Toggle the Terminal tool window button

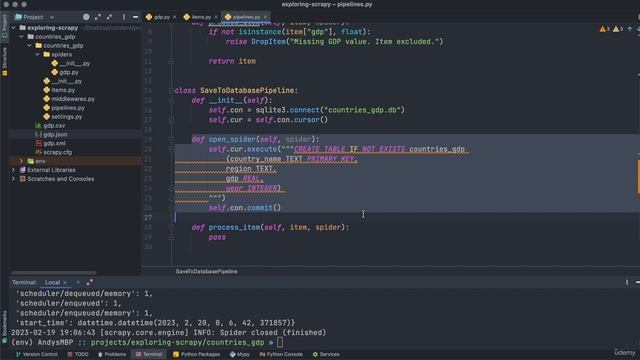[149, 354]
